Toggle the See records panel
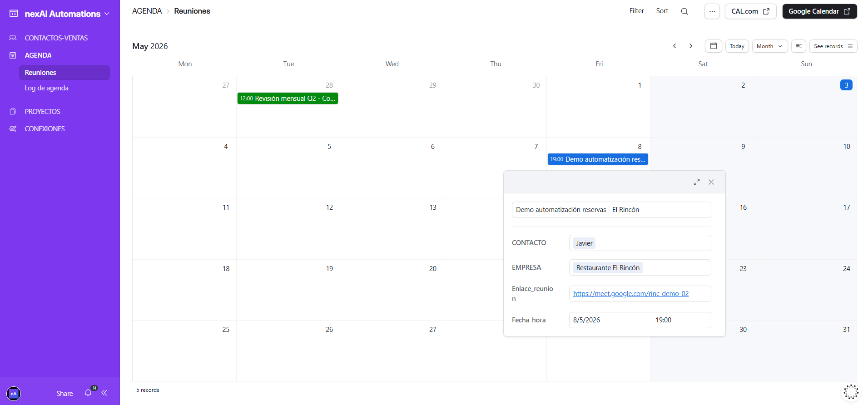This screenshot has height=405, width=868. tap(833, 46)
